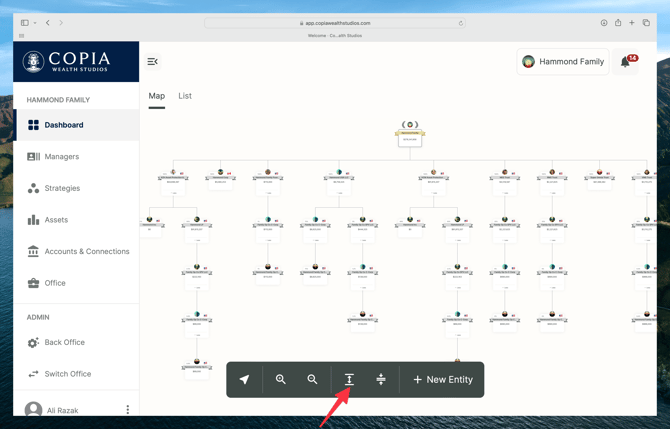Image resolution: width=670 pixels, height=429 pixels.
Task: Add a New Entity
Action: coord(443,380)
